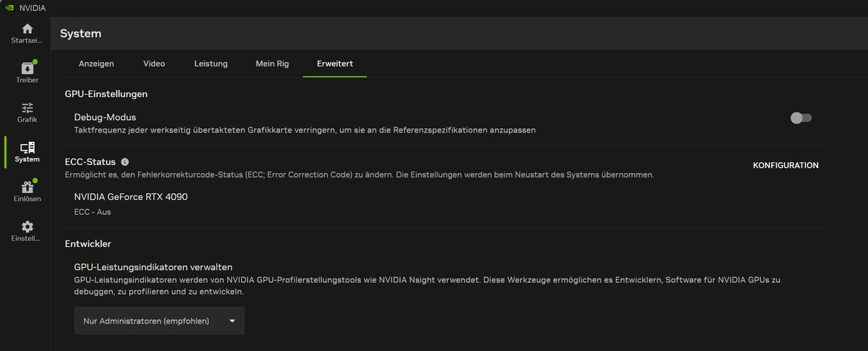
Task: Click the ECC-Status info icon
Action: (125, 162)
